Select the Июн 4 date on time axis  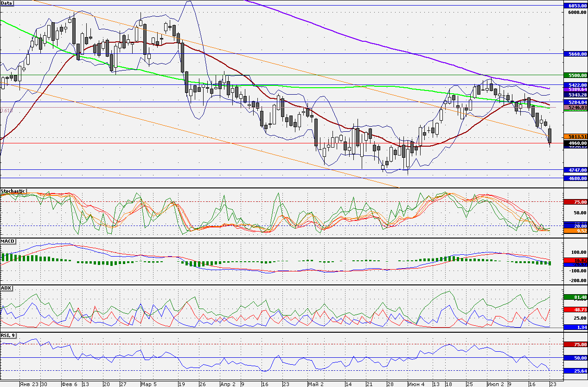coord(416,384)
